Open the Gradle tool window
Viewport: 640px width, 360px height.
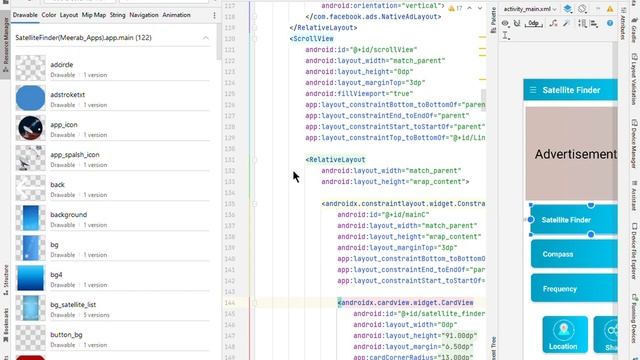click(634, 32)
